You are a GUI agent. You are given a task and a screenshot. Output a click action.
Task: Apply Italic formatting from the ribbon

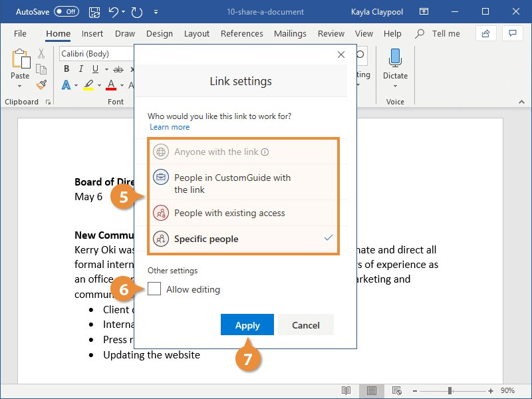click(x=80, y=69)
